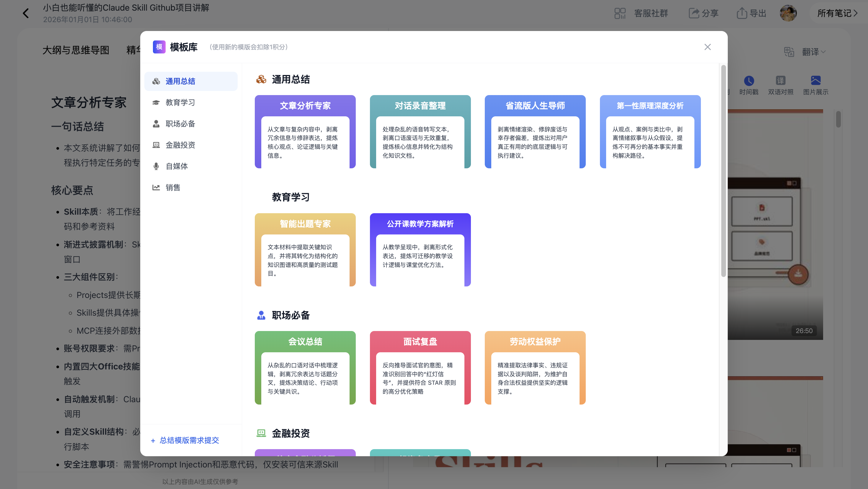Click the 模板库 dialog title
The image size is (868, 489).
[184, 47]
